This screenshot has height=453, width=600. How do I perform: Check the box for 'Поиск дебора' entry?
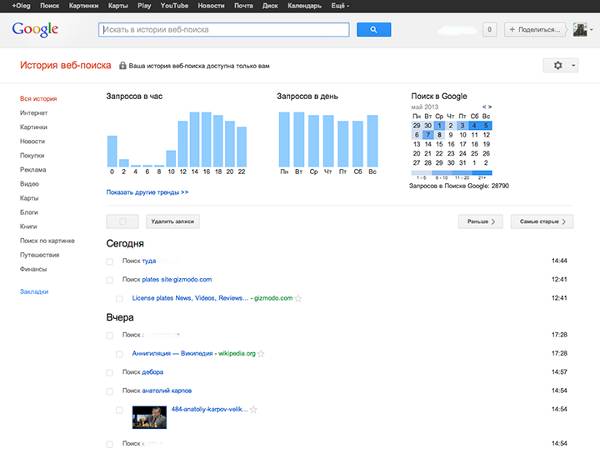click(x=109, y=373)
